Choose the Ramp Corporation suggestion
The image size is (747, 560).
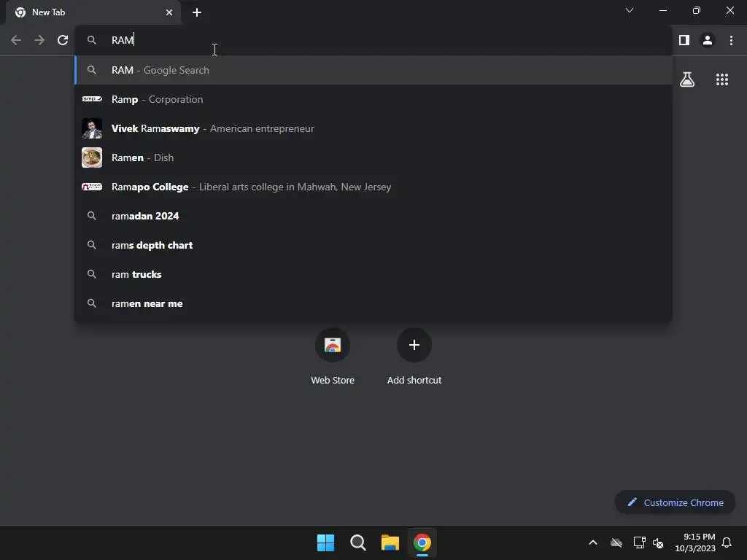pos(373,99)
